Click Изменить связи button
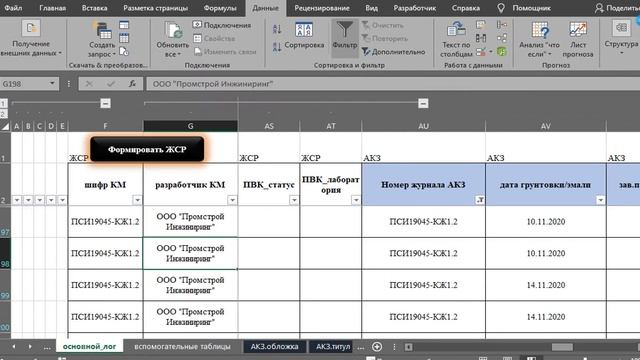Image resolution: width=640 pixels, height=360 pixels. (224, 52)
